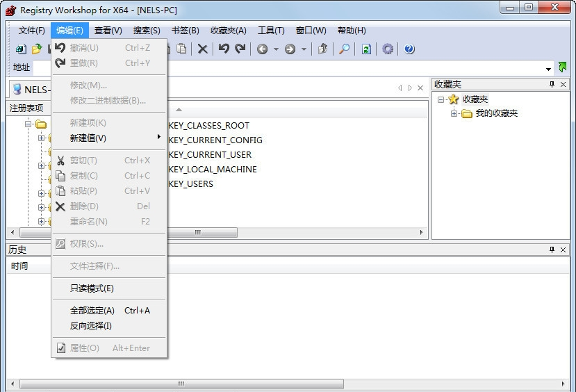Viewport: 576px width, 392px height.
Task: Open the back history dropdown arrow
Action: pos(276,49)
